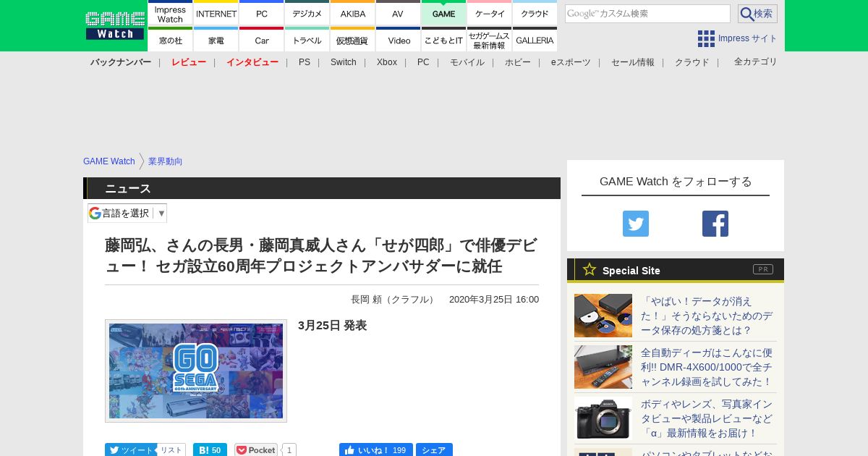
Task: Open the language selection dropdown
Action: pos(127,213)
